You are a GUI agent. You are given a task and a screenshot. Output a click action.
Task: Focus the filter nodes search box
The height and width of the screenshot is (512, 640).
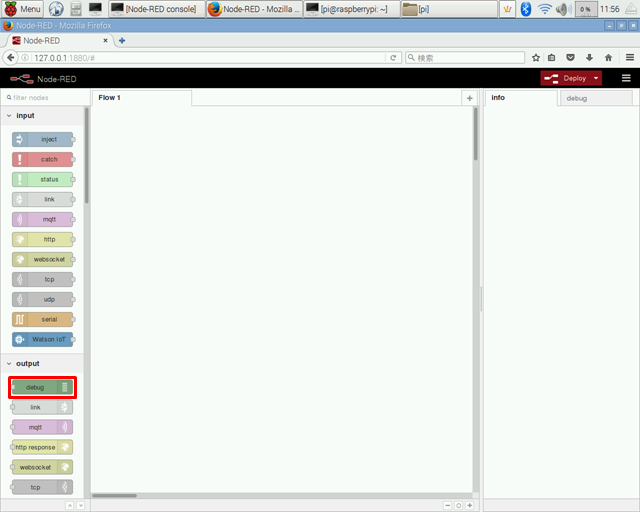point(46,98)
